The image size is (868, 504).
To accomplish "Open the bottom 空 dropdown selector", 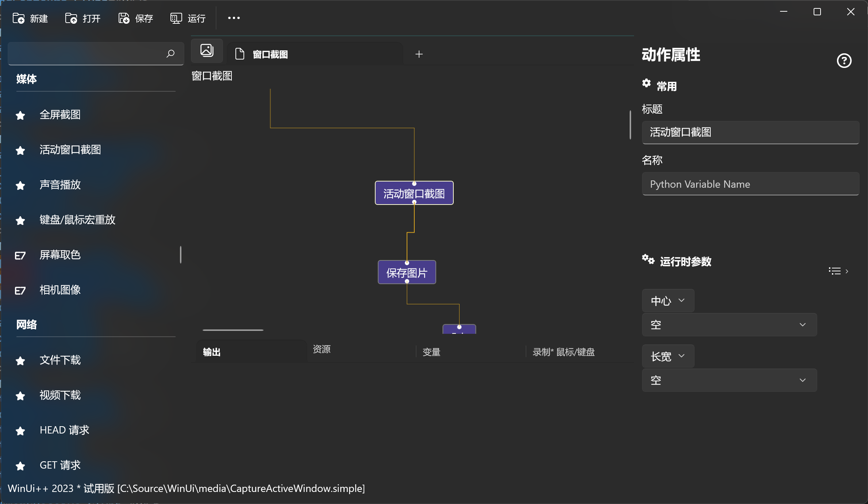I will [x=729, y=380].
